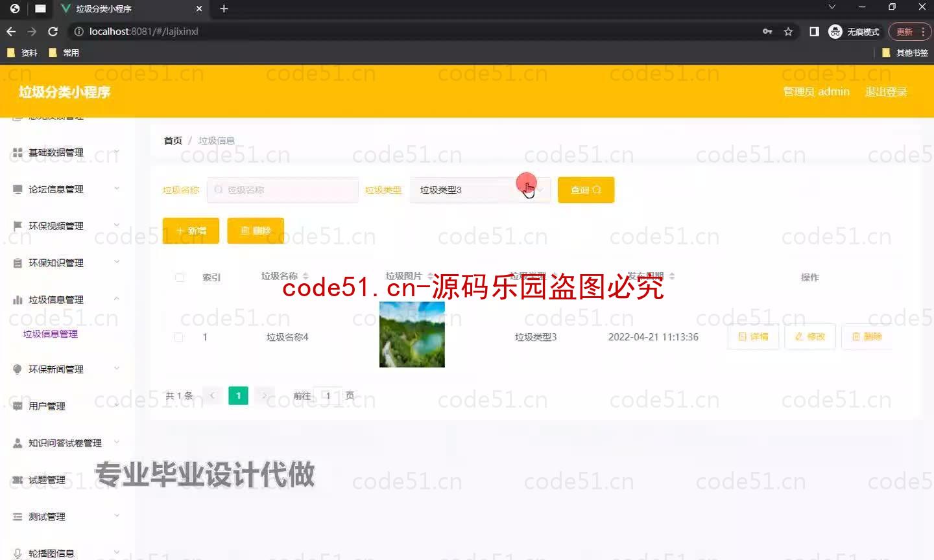Sort the table by 垃圾名称 column
Screen dimensions: 934x560
click(305, 276)
